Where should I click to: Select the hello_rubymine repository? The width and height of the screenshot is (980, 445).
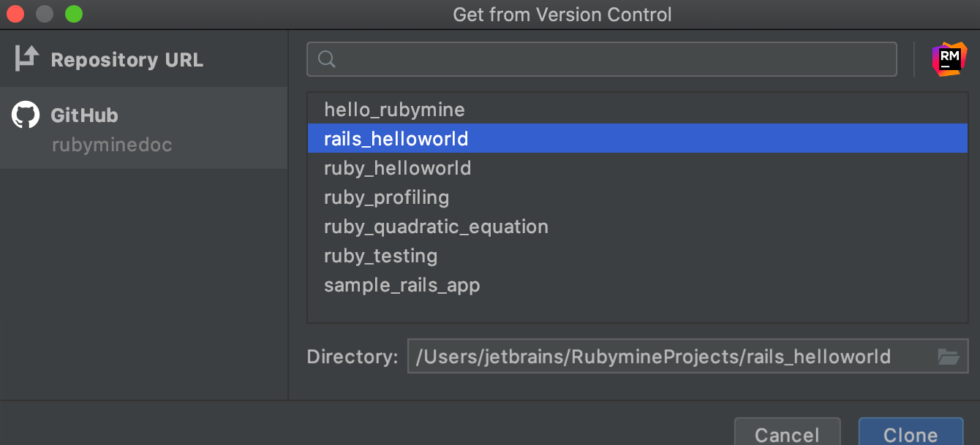click(x=394, y=110)
